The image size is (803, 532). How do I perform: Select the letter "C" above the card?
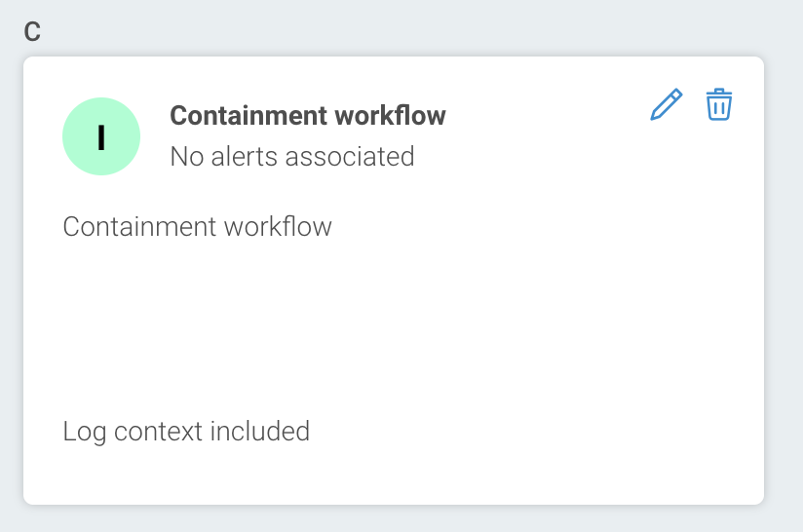[x=32, y=30]
